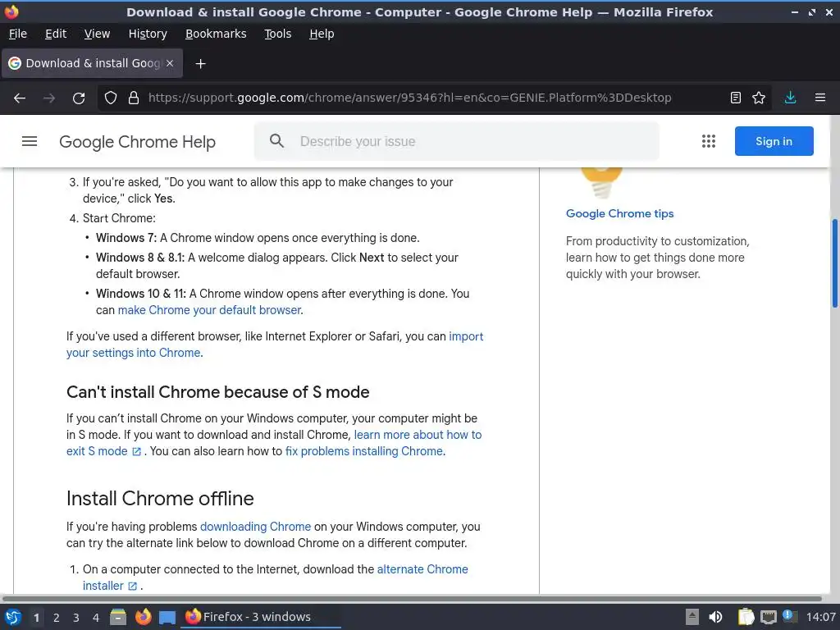The width and height of the screenshot is (840, 630).
Task: Click the 'Install Chrome offline' heading
Action: (160, 499)
